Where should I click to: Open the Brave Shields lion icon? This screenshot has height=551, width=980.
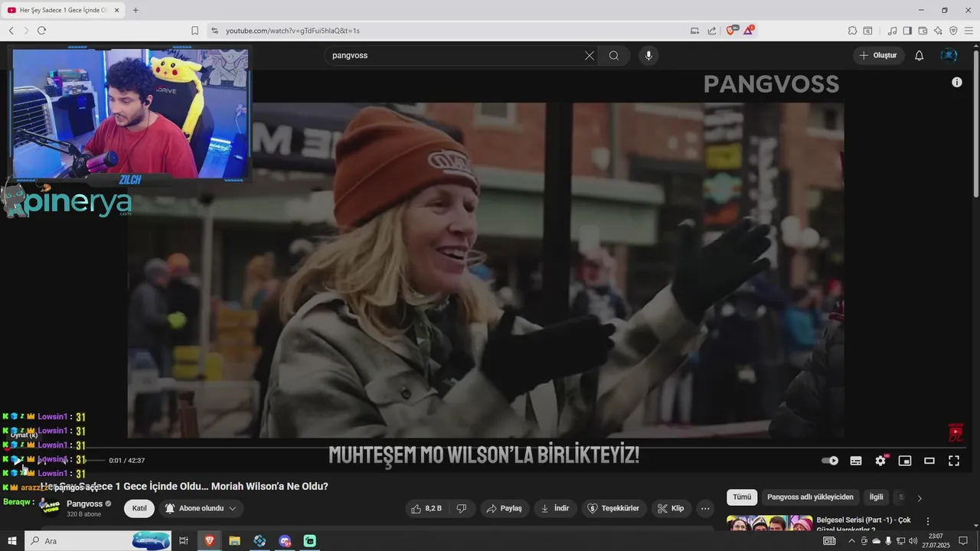tap(731, 30)
